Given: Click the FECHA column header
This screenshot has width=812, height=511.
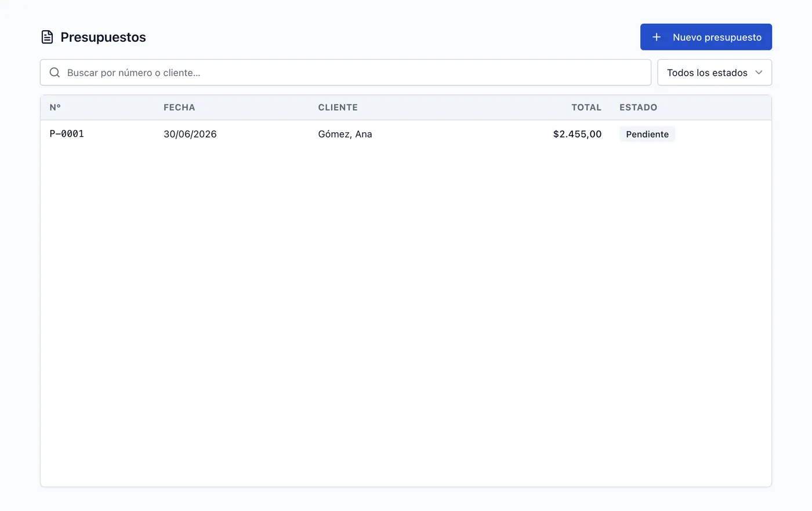Looking at the screenshot, I should (x=179, y=107).
